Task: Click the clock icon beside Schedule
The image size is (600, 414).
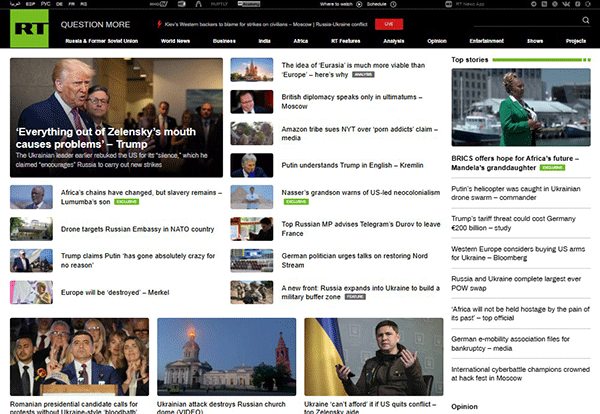Action: pyautogui.click(x=393, y=4)
